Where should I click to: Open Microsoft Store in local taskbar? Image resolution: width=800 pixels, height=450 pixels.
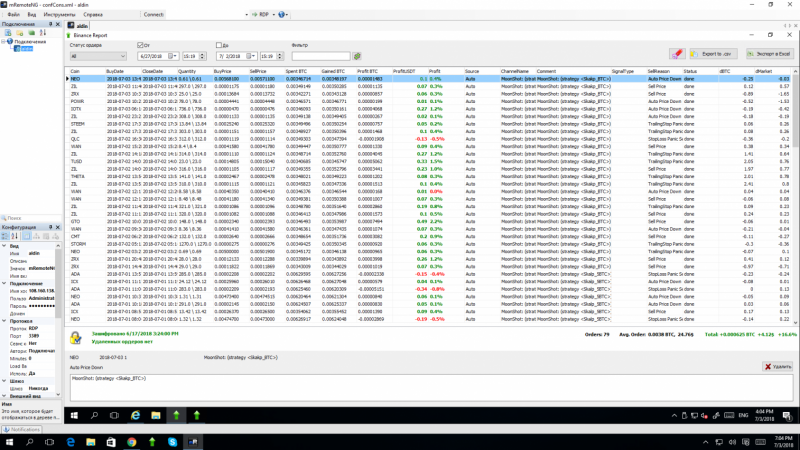pyautogui.click(x=111, y=442)
